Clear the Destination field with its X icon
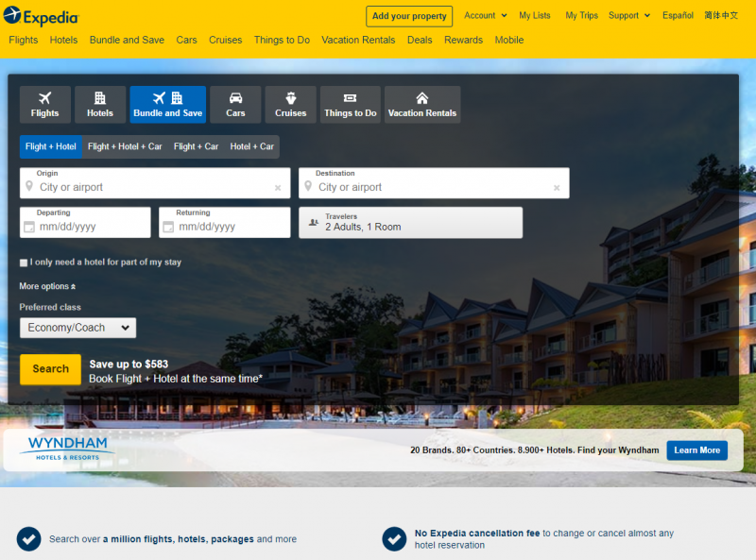The width and height of the screenshot is (756, 560). coord(557,188)
